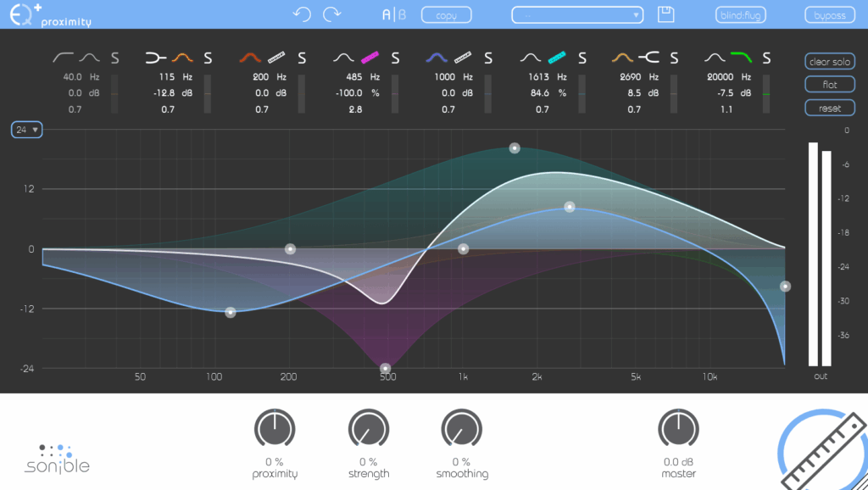
Task: Select the 20000 Hz node at the graph's right edge
Action: (x=785, y=287)
